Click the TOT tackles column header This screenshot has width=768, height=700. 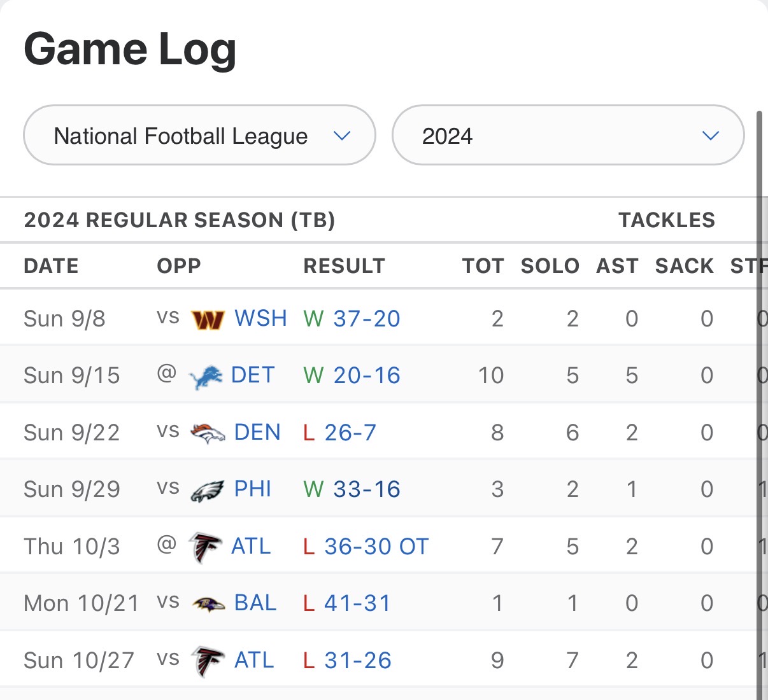point(483,266)
